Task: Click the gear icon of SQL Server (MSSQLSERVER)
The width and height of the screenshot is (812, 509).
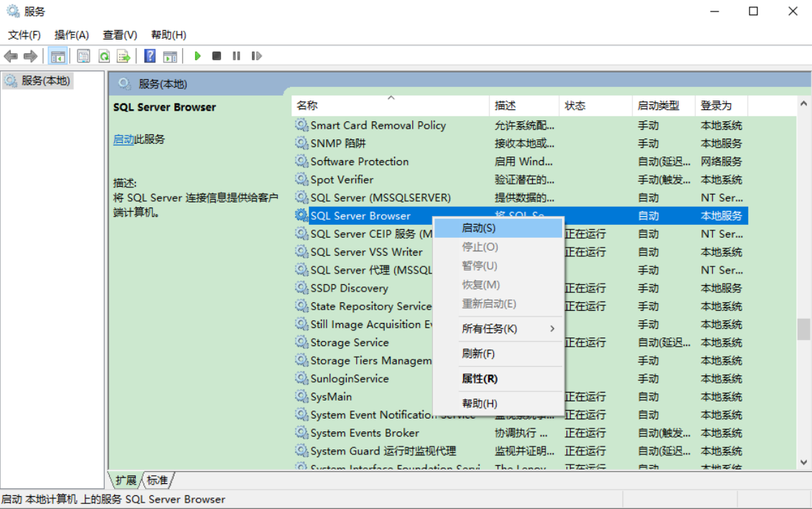Action: tap(302, 197)
